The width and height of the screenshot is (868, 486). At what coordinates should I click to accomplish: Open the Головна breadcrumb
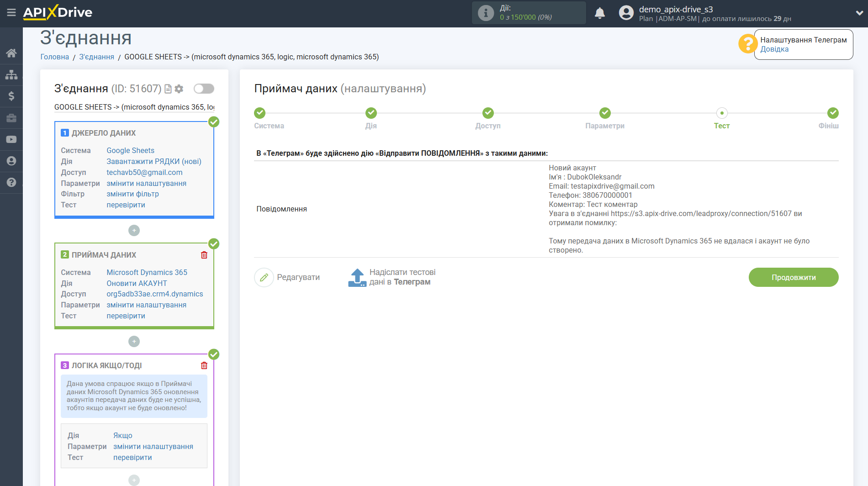tap(55, 57)
